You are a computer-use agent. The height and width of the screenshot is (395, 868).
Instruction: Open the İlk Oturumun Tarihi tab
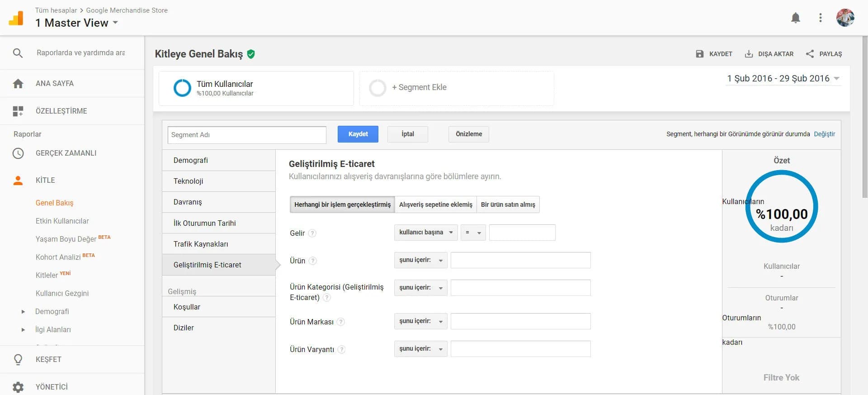coord(219,223)
